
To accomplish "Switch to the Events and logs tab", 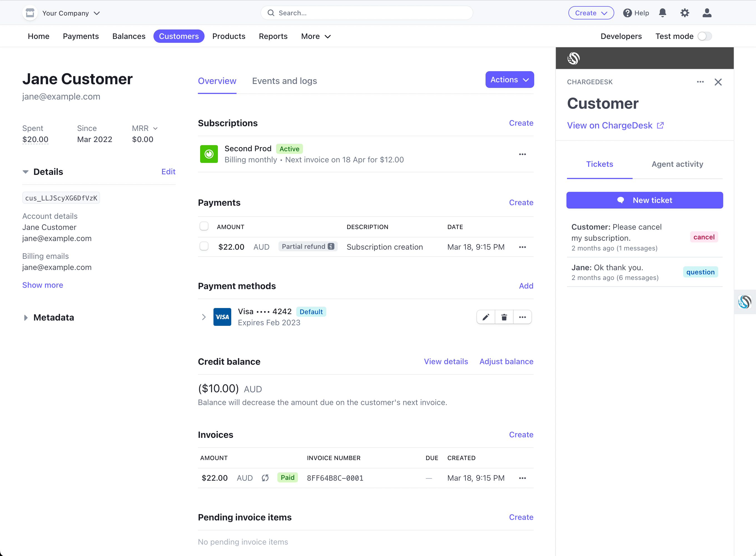I will 285,81.
